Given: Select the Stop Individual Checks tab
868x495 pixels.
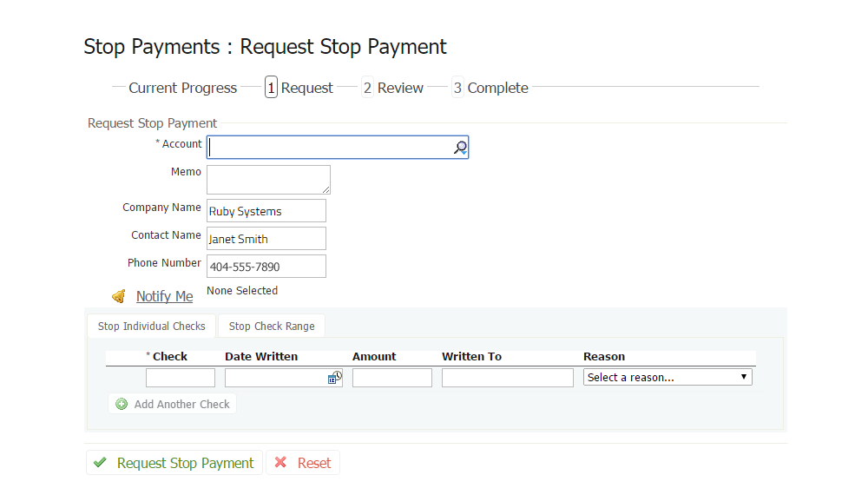Looking at the screenshot, I should point(152,327).
